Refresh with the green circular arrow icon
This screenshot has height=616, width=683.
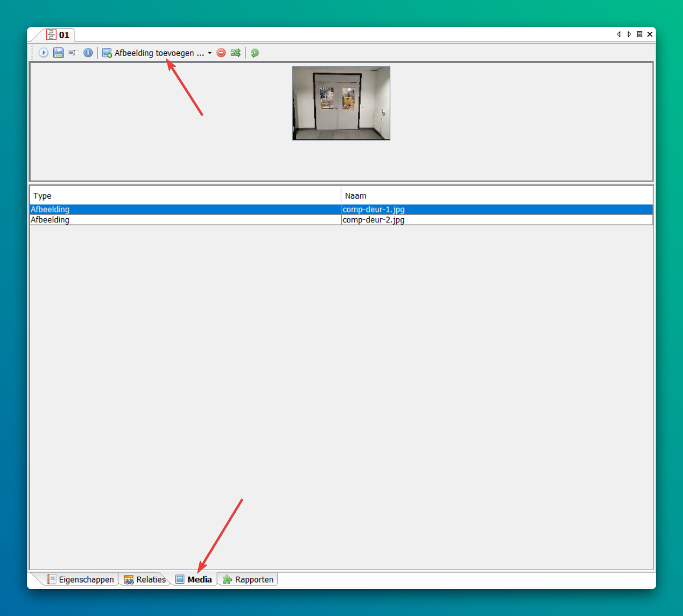[255, 53]
